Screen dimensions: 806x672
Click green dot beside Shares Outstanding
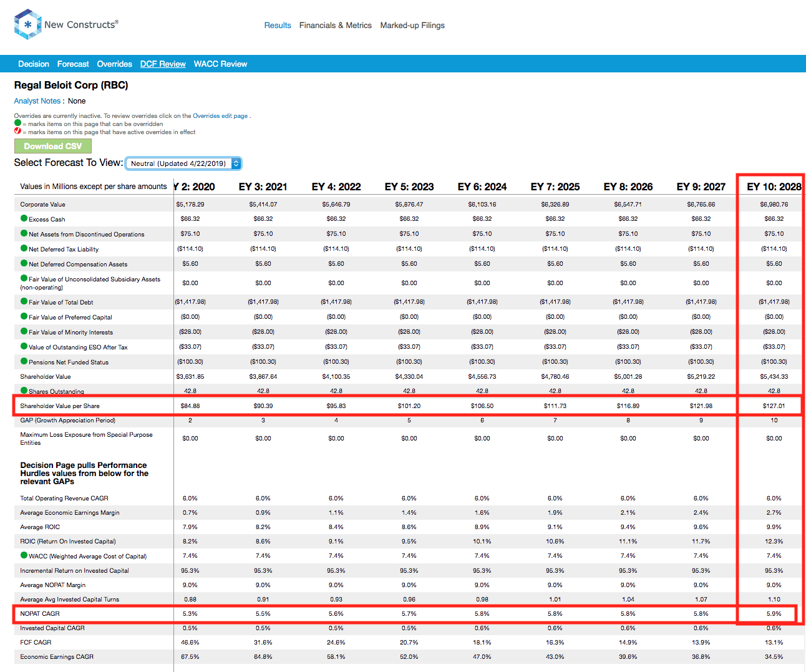coord(24,391)
